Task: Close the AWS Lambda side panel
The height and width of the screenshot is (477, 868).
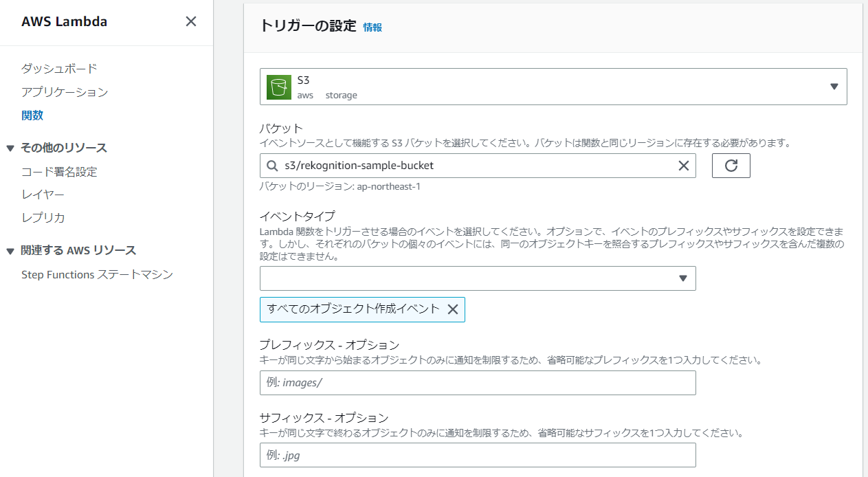Action: (x=191, y=21)
